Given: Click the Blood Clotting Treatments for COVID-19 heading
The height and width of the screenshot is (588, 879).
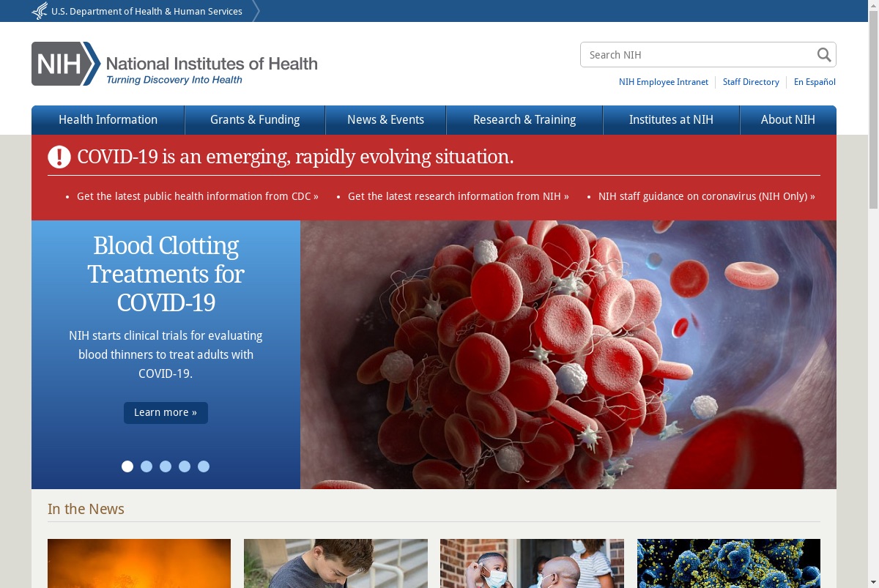Looking at the screenshot, I should 166,274.
